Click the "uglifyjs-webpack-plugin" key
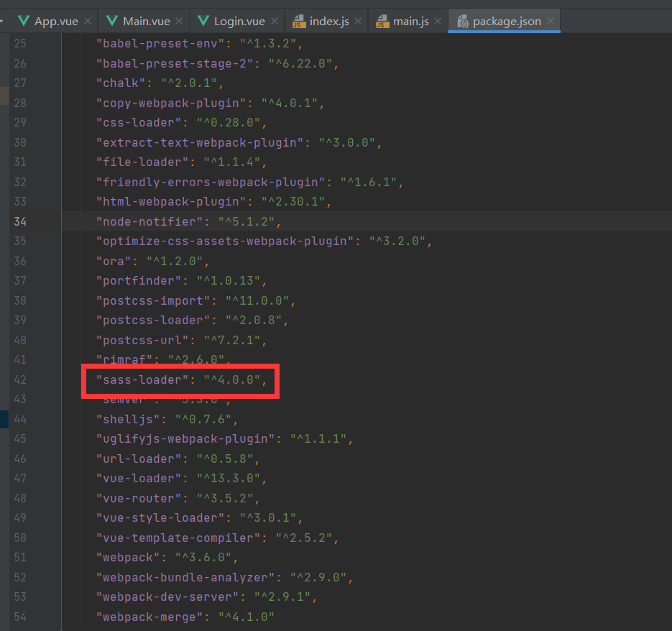Screen dimensions: 672x631 pos(185,439)
